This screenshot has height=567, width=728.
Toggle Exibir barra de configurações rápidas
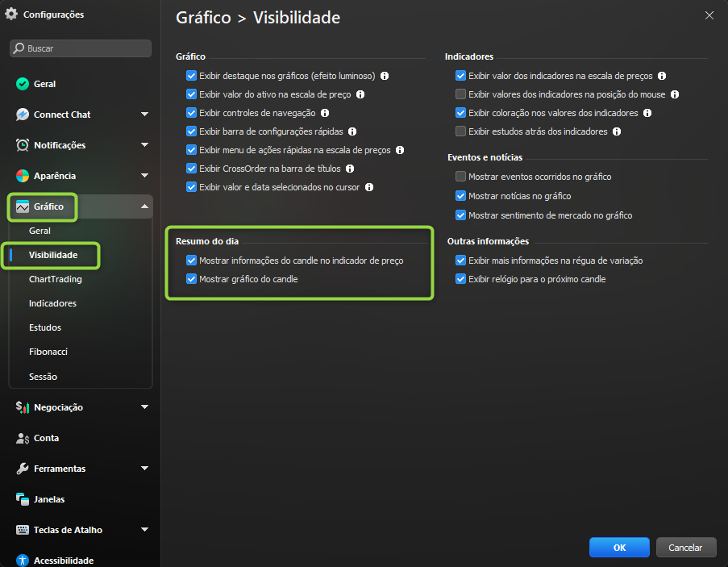click(191, 131)
